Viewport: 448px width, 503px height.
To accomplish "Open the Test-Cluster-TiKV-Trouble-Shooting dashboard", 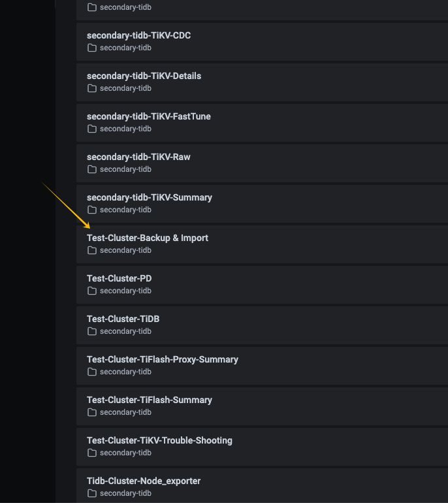I will click(159, 440).
